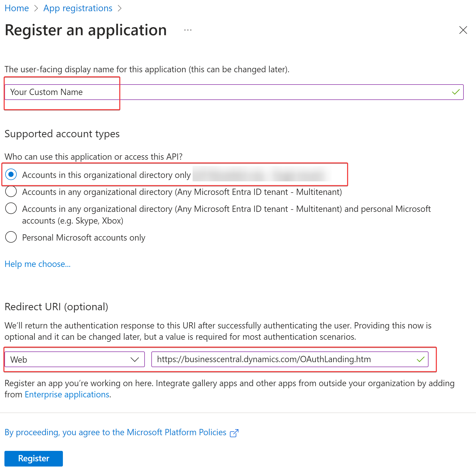Image resolution: width=476 pixels, height=472 pixels.
Task: Click the redirect URI text field
Action: [284, 360]
